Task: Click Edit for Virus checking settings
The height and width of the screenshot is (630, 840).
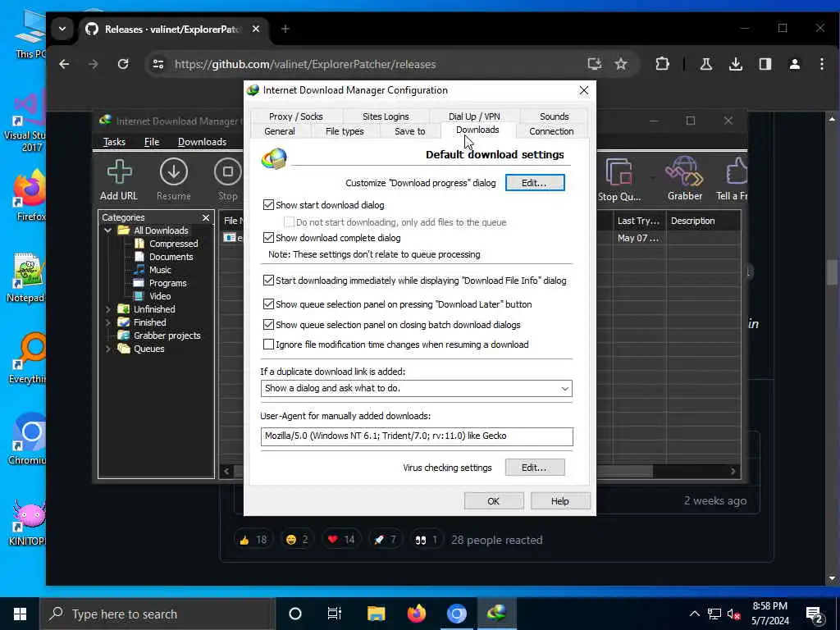Action: (535, 468)
